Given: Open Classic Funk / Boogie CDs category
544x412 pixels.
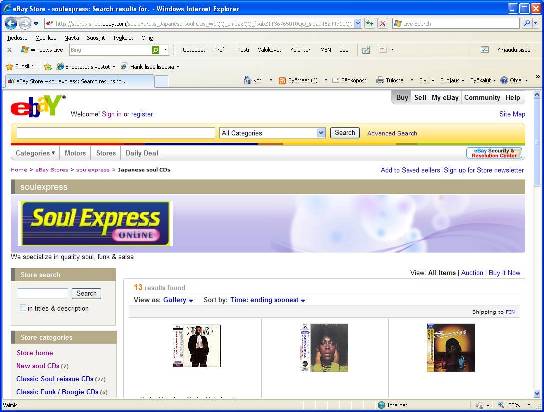Looking at the screenshot, I should 57,392.
